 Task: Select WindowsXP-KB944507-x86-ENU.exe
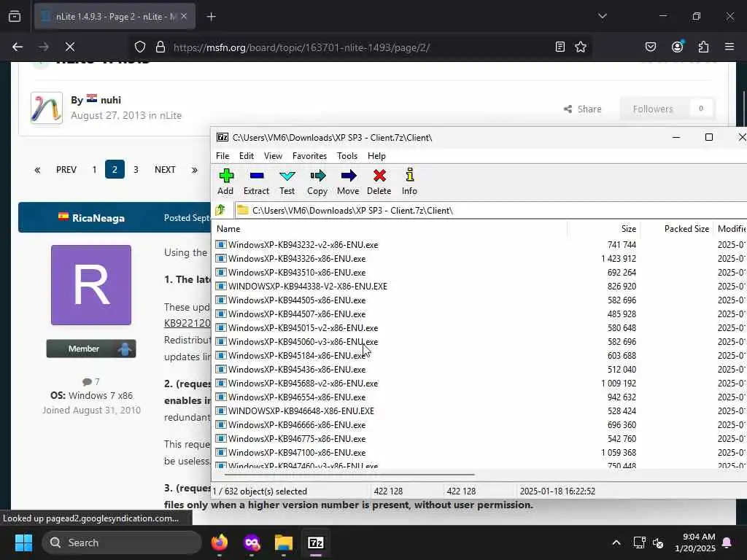[x=297, y=314]
